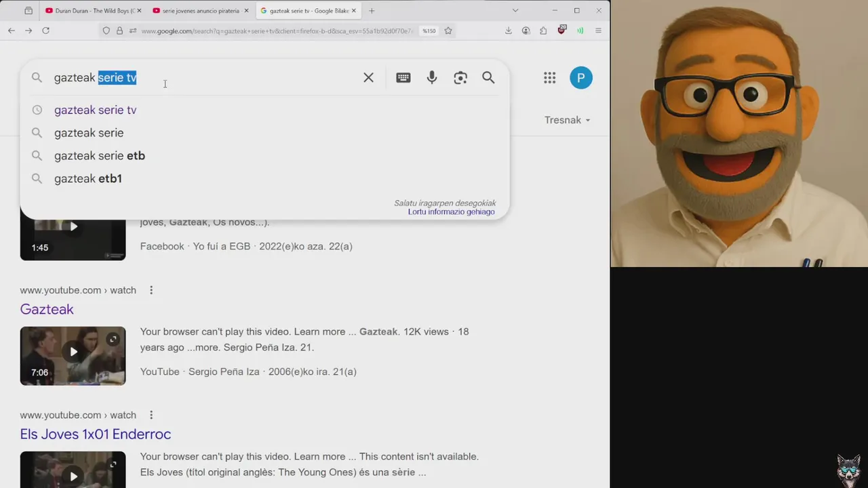This screenshot has width=868, height=488.
Task: Open the uBlock extension icon with badge
Action: pyautogui.click(x=561, y=30)
